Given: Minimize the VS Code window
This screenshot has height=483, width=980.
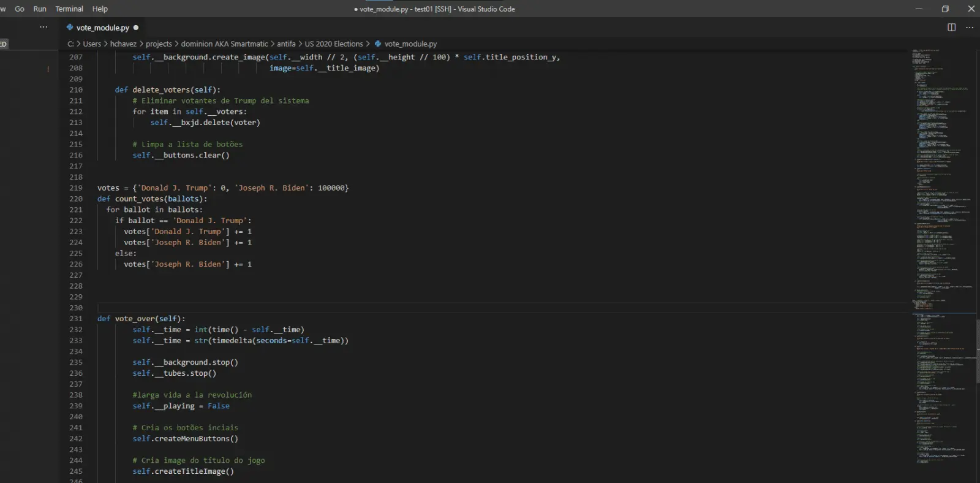Looking at the screenshot, I should pyautogui.click(x=919, y=9).
